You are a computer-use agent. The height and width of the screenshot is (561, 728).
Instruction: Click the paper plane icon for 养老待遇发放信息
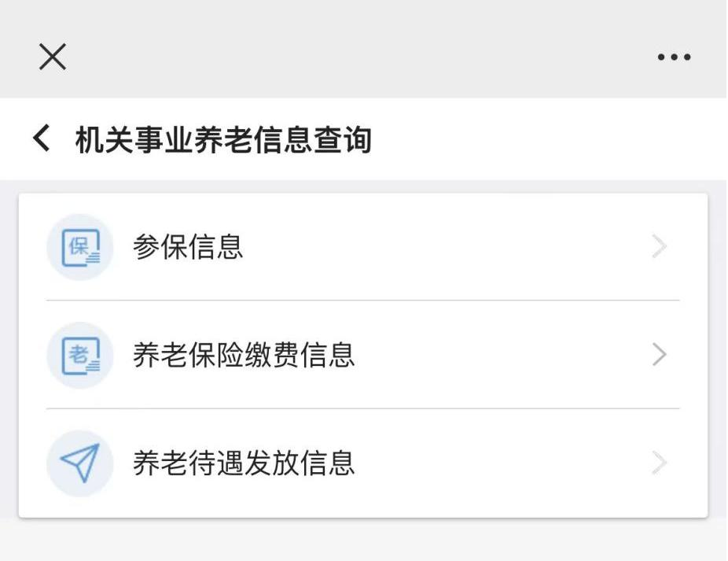click(x=80, y=463)
